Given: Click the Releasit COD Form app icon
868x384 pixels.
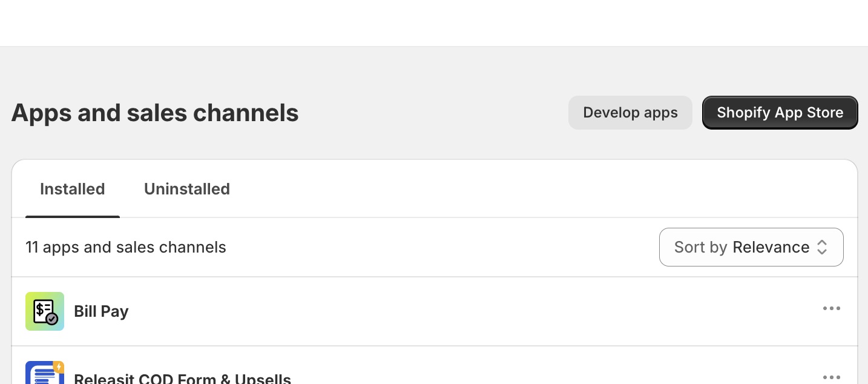Looking at the screenshot, I should (x=45, y=374).
